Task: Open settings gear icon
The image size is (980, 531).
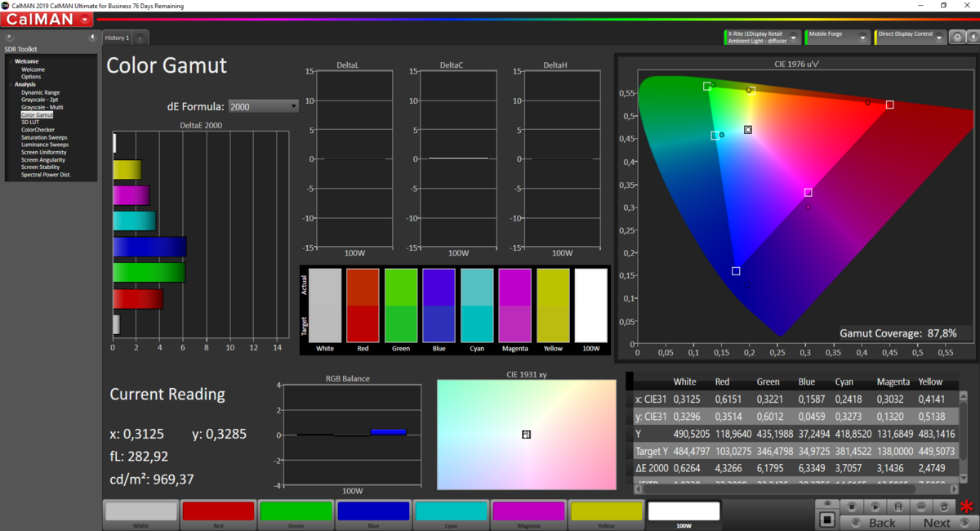Action: click(956, 38)
